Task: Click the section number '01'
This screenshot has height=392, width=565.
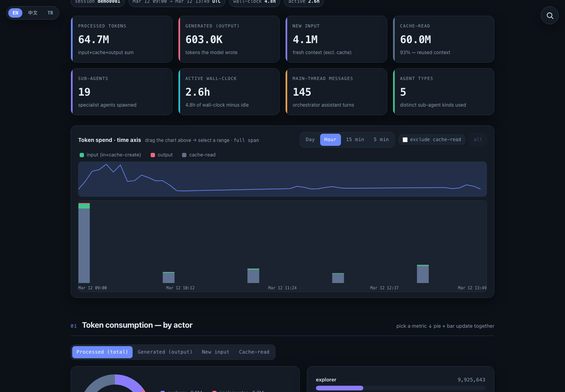Action: pyautogui.click(x=74, y=326)
